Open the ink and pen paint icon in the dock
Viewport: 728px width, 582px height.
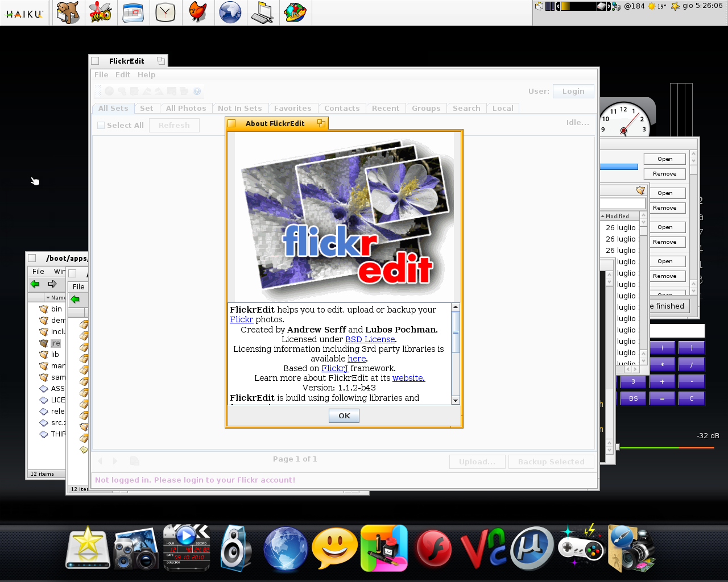(384, 548)
